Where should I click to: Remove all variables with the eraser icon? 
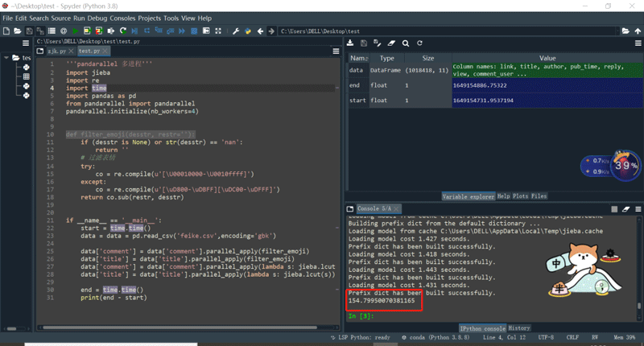(392, 43)
